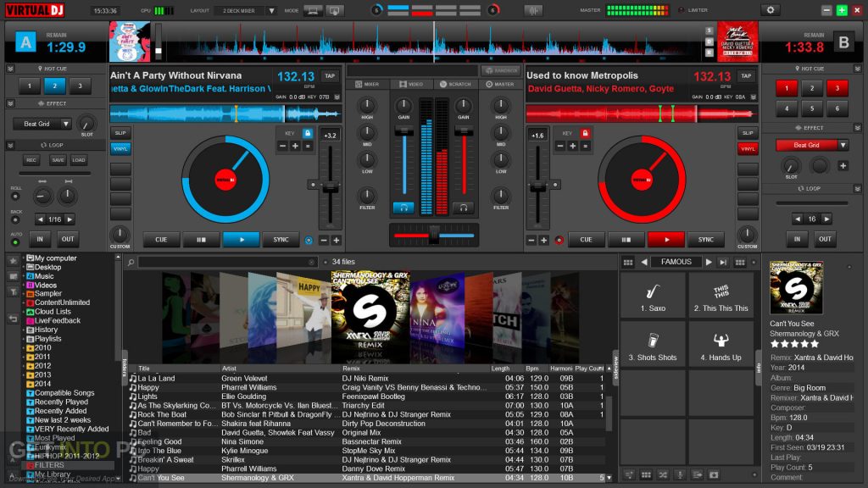This screenshot has width=868, height=488.
Task: Click the audio waveform mode icon in top bar
Action: coord(532,10)
